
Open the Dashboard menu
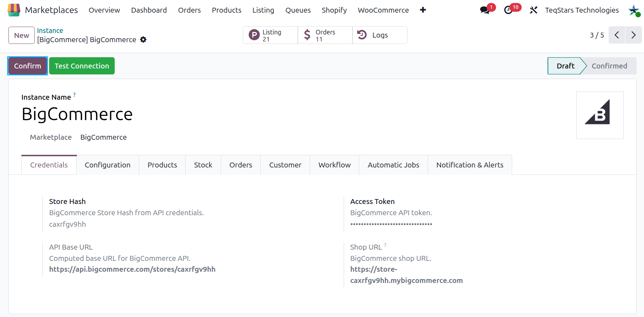[x=149, y=10]
